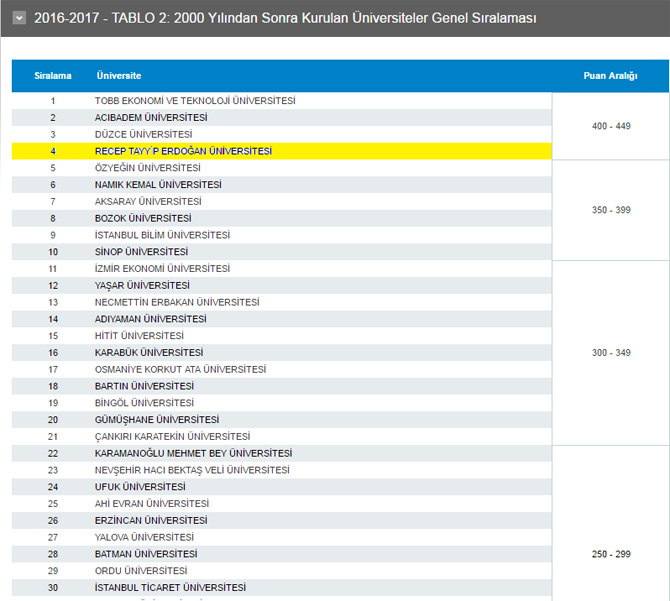670x601 pixels.
Task: Click rank number 10 in Sıralama column
Action: [53, 252]
